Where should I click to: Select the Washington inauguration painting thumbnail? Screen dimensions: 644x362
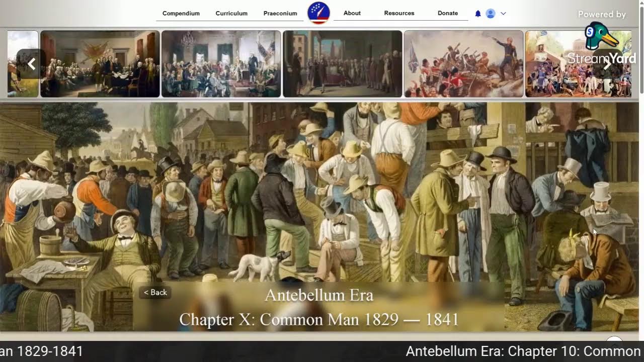342,64
